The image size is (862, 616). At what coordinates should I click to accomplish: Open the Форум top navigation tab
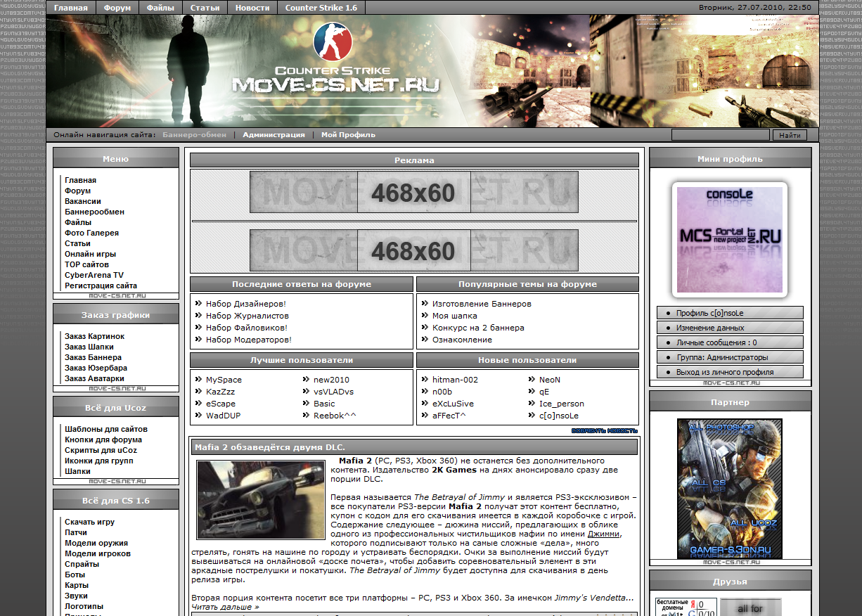tap(117, 8)
